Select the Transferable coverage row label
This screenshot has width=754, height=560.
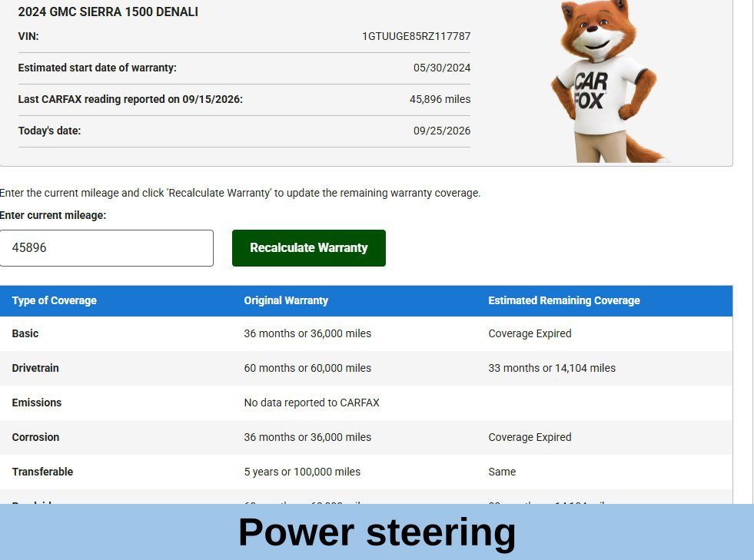point(42,472)
